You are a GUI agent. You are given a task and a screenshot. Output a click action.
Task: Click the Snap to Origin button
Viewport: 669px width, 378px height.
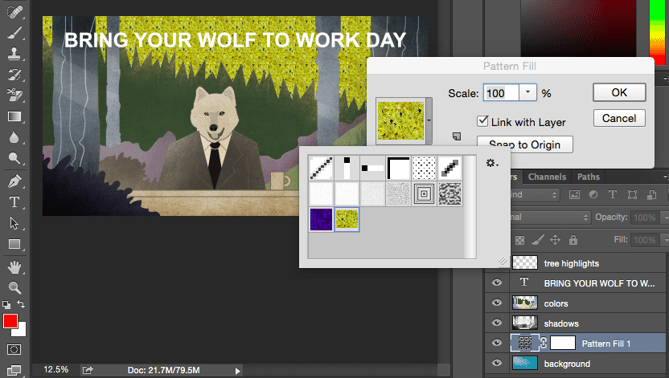525,145
